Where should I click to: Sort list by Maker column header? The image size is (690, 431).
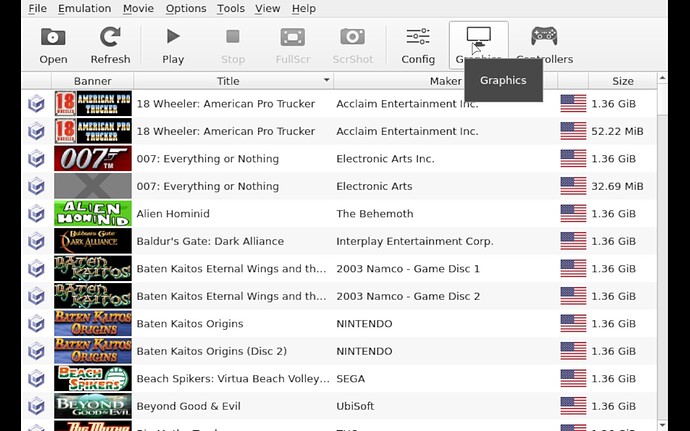tap(445, 81)
